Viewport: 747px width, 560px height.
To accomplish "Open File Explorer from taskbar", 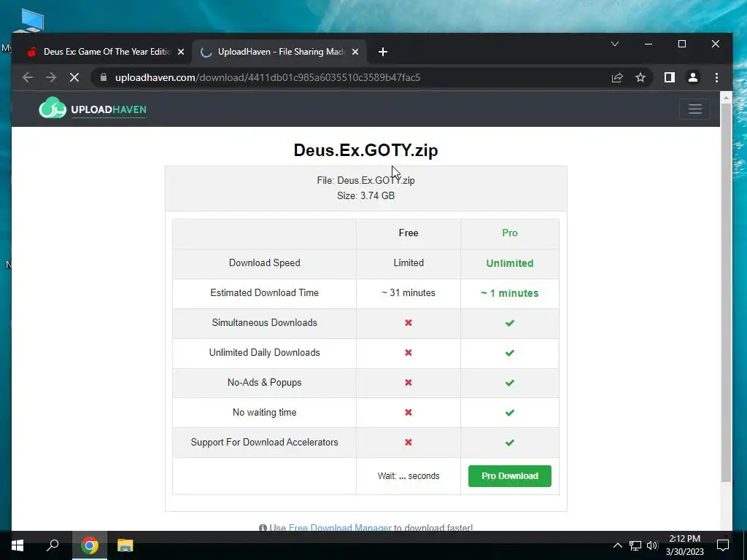I will [125, 545].
